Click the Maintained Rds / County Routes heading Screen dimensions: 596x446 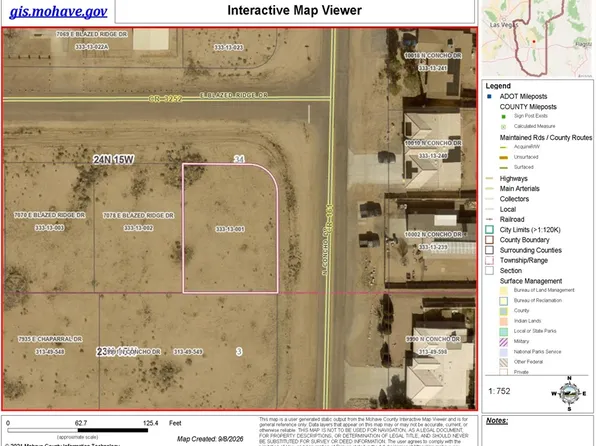click(546, 138)
